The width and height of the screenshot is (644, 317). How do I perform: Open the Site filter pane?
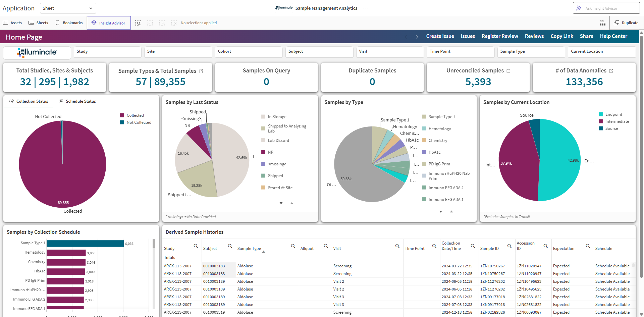(x=178, y=51)
